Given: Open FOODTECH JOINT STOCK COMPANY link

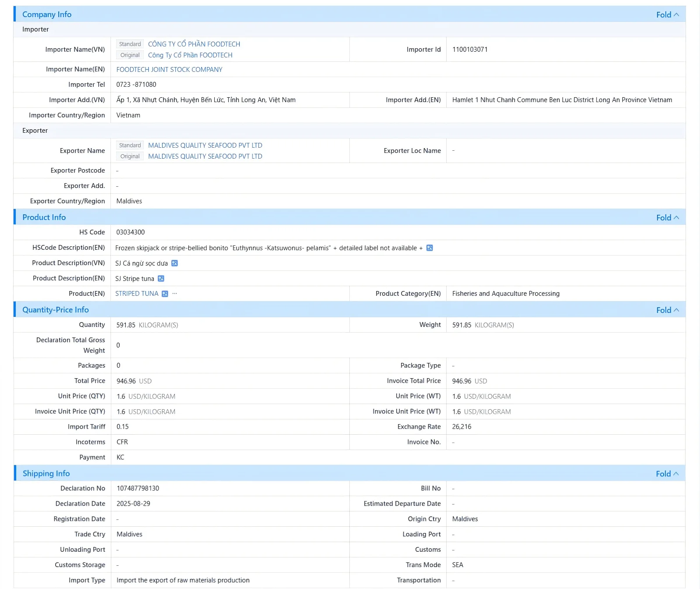Looking at the screenshot, I should (x=169, y=70).
